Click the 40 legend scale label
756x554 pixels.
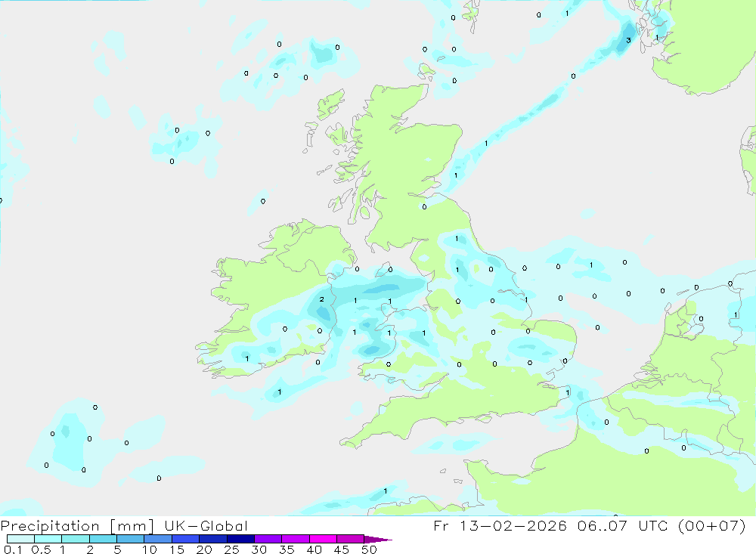[x=314, y=549]
